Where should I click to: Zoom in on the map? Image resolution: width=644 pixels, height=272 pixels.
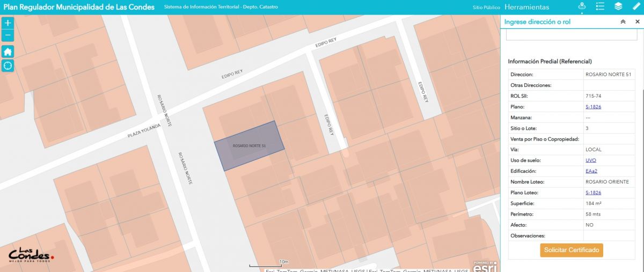[8, 23]
